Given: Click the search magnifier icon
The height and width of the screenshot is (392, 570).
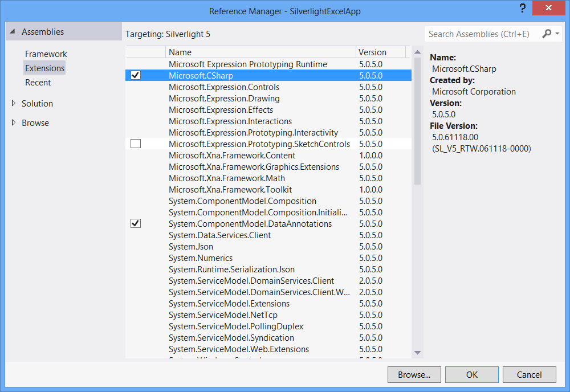Looking at the screenshot, I should 546,34.
